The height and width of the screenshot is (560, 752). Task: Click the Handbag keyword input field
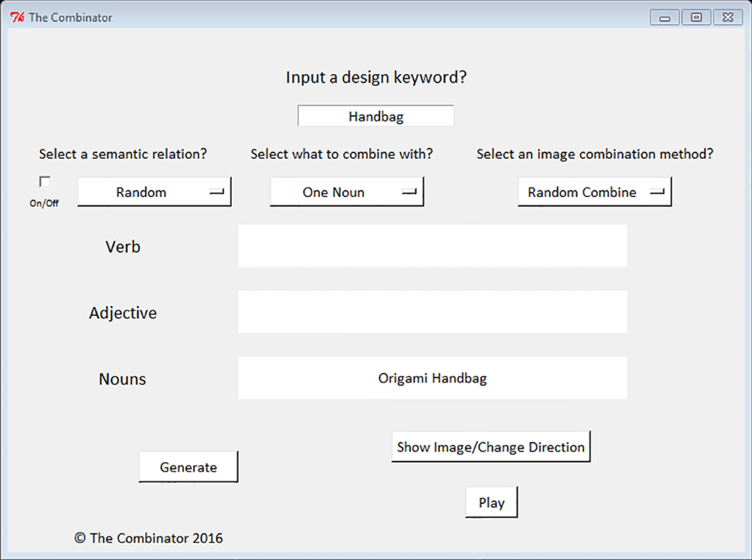(376, 116)
